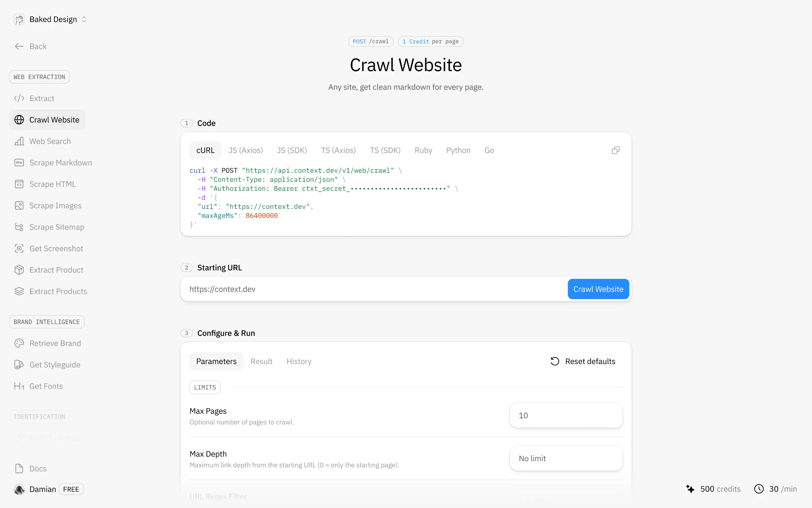Screen dimensions: 812x508
Task: Open the Result tab
Action: tap(262, 361)
